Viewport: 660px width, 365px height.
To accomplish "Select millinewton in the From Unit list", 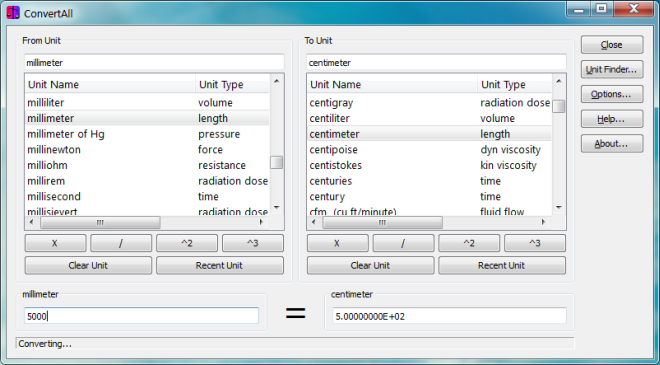I will click(x=147, y=149).
